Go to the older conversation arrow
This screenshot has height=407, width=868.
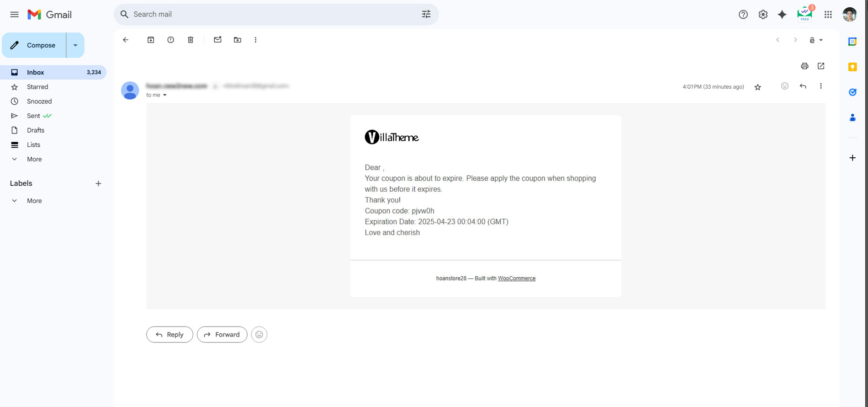tap(795, 40)
